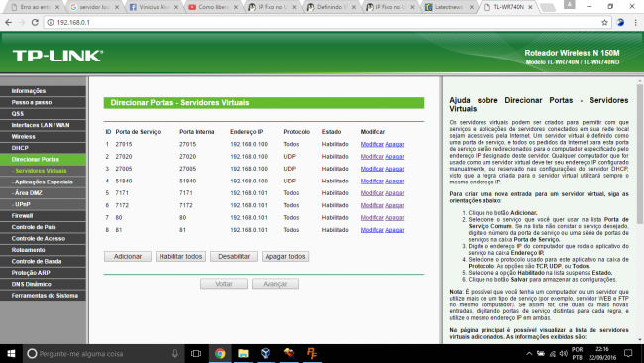Click Apagar for port 7171 rule
This screenshot has height=363, width=644.
coord(395,193)
